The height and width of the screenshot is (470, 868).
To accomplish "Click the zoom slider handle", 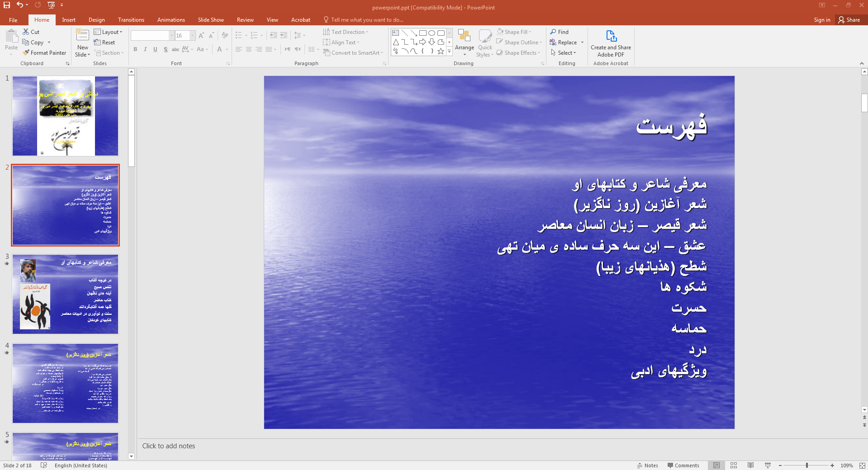I will (x=807, y=465).
